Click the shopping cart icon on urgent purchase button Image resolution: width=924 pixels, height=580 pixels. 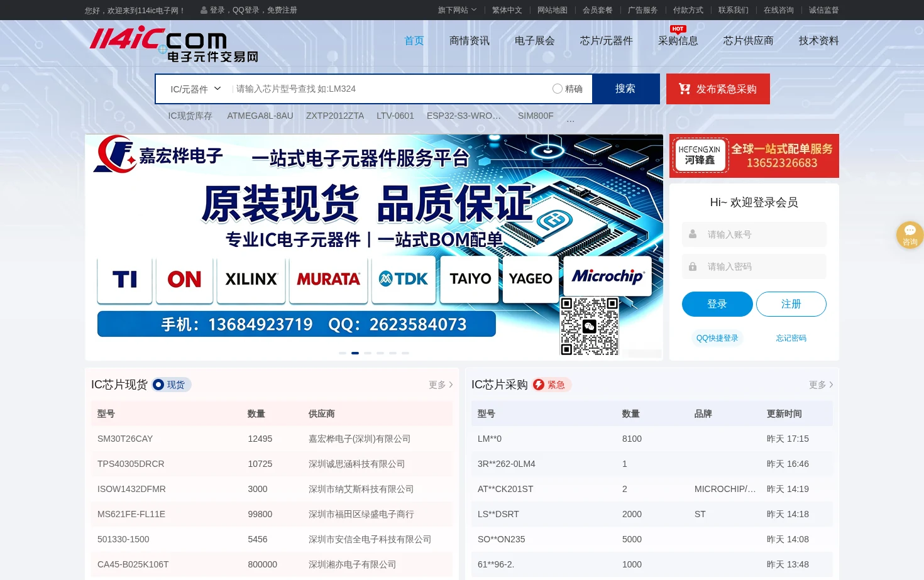(x=685, y=89)
